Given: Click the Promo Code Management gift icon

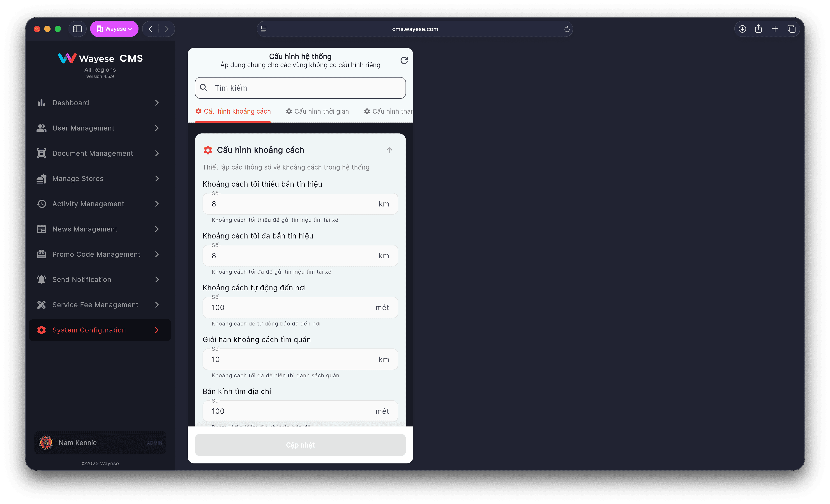Looking at the screenshot, I should (41, 254).
